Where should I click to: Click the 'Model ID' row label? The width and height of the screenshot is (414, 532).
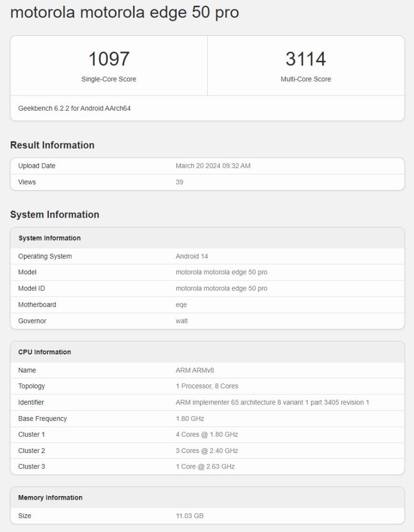(32, 288)
